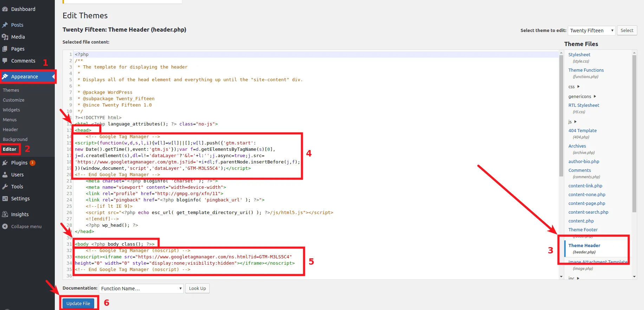This screenshot has height=310, width=644.
Task: Click the Appearance paintbrush icon
Action: click(x=5, y=77)
